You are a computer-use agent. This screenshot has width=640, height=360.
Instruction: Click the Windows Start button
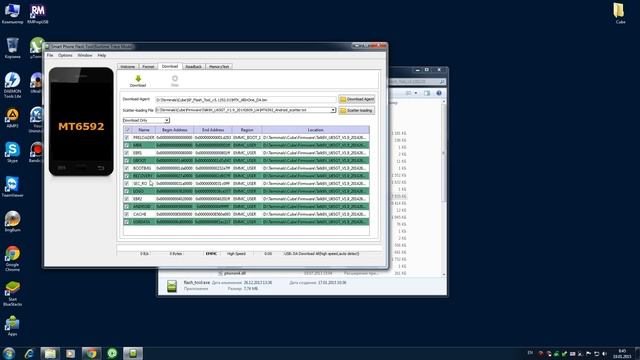point(9,353)
